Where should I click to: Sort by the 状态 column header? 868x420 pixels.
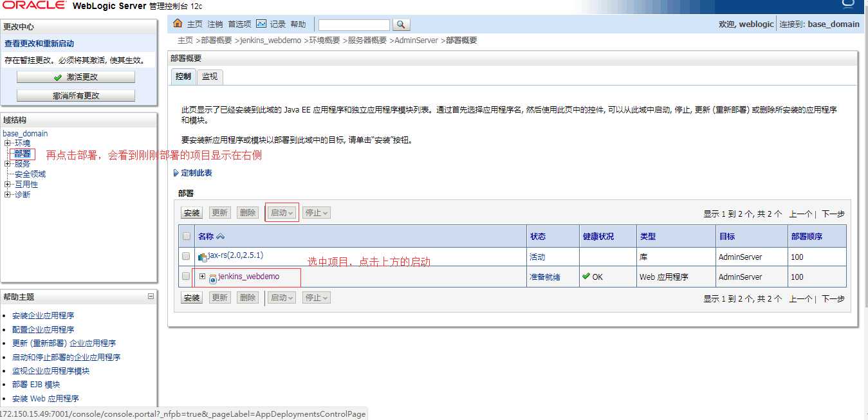point(537,237)
